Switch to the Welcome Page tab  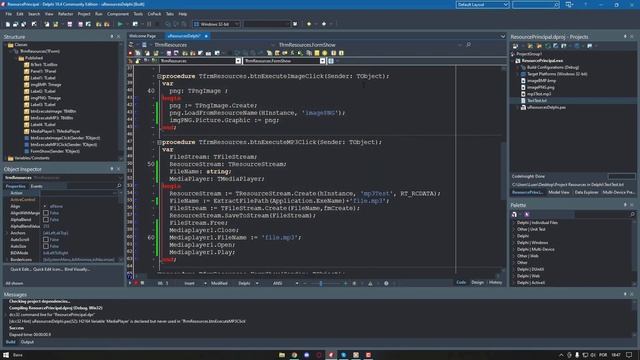click(142, 36)
